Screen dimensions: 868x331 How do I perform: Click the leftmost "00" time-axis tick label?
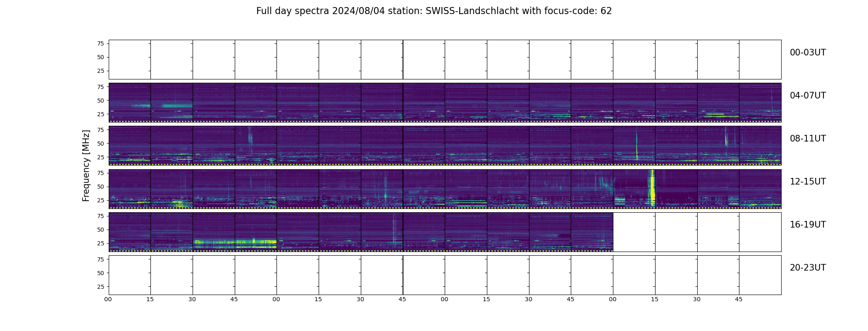[108, 299]
